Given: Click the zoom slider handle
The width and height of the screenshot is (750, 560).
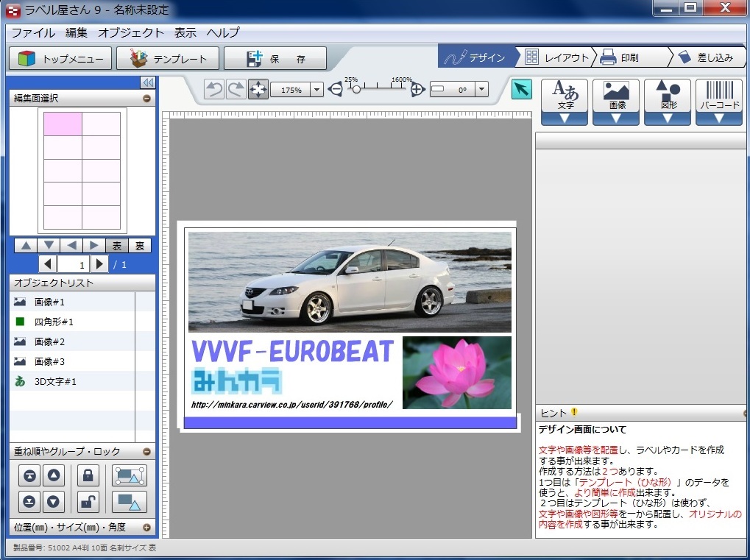Looking at the screenshot, I should pyautogui.click(x=356, y=89).
